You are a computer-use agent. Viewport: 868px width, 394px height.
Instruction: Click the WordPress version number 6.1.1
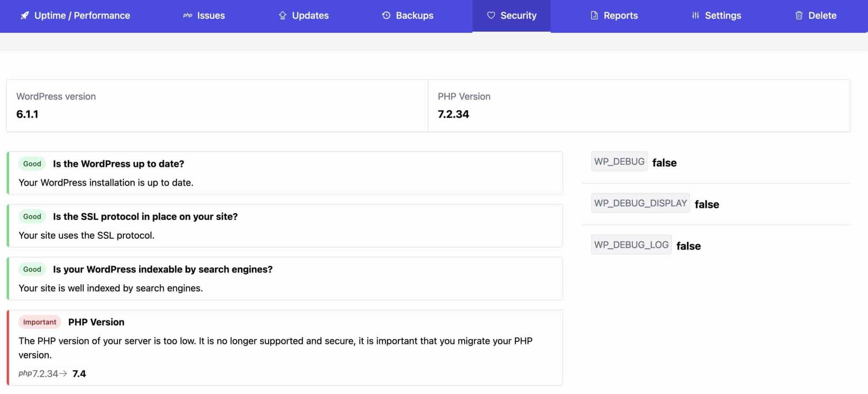pyautogui.click(x=28, y=114)
